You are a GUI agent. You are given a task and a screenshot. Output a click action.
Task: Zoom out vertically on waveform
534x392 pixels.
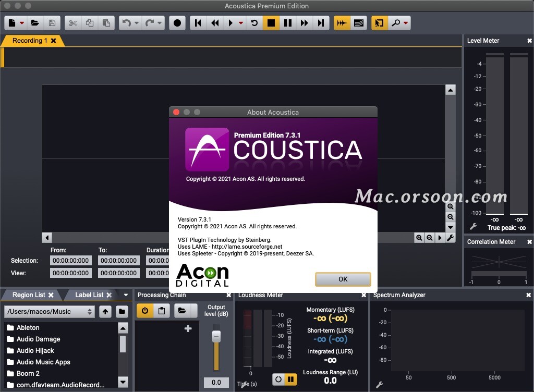[450, 217]
